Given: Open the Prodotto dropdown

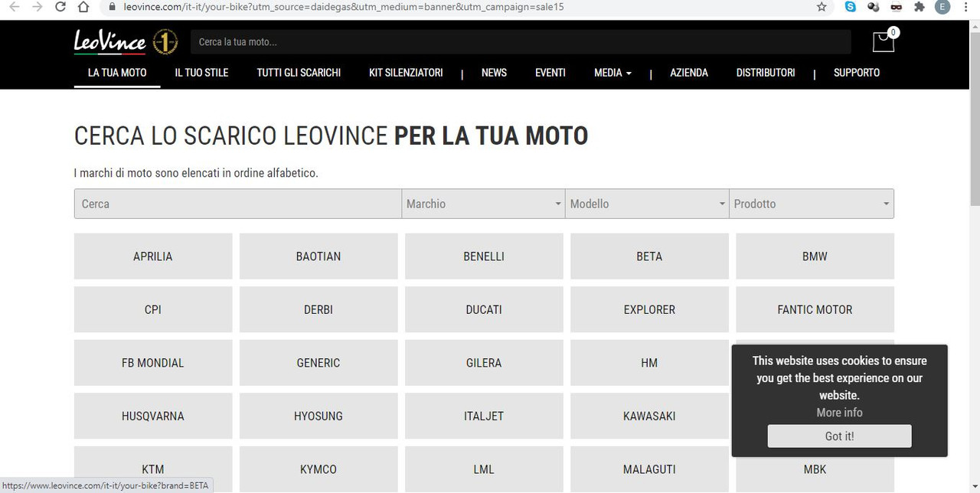Looking at the screenshot, I should [812, 204].
